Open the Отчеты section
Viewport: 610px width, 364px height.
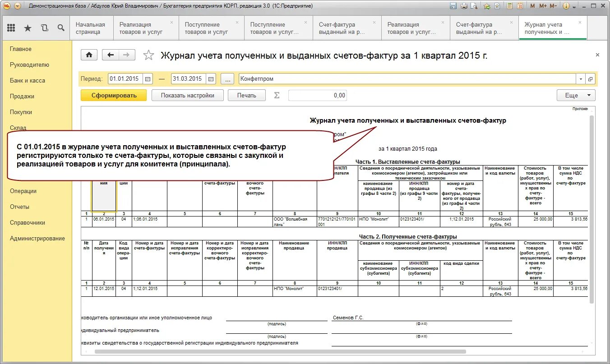[x=19, y=207]
